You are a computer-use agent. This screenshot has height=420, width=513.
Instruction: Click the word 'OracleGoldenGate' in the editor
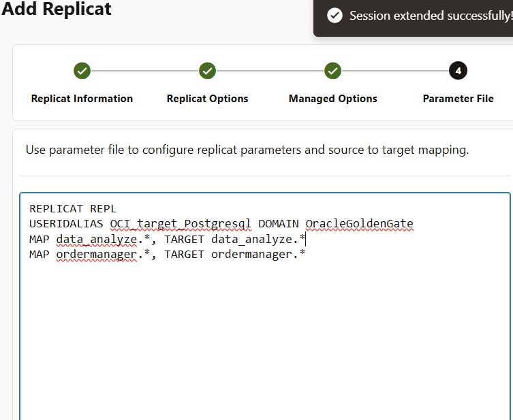tap(359, 224)
